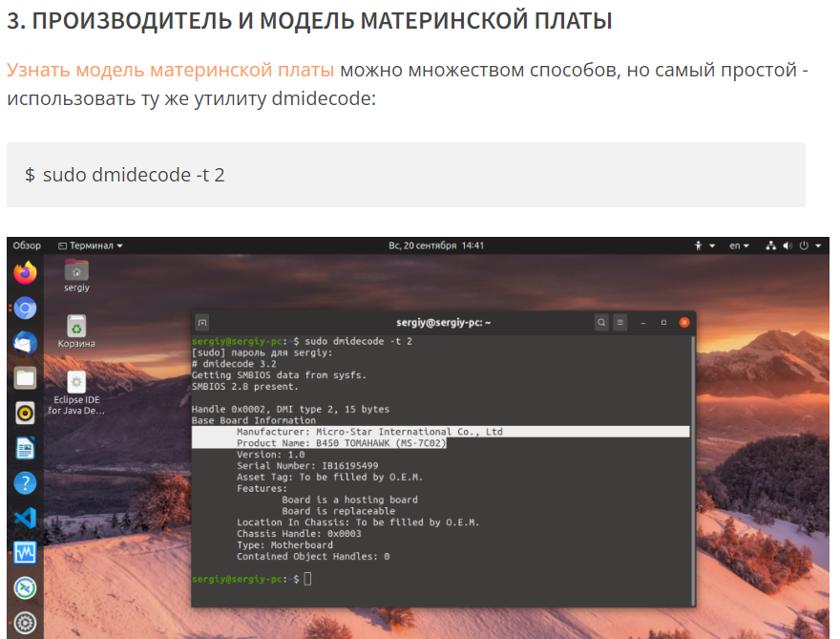Close the terminal with the red button
This screenshot has height=639, width=840.
click(684, 322)
